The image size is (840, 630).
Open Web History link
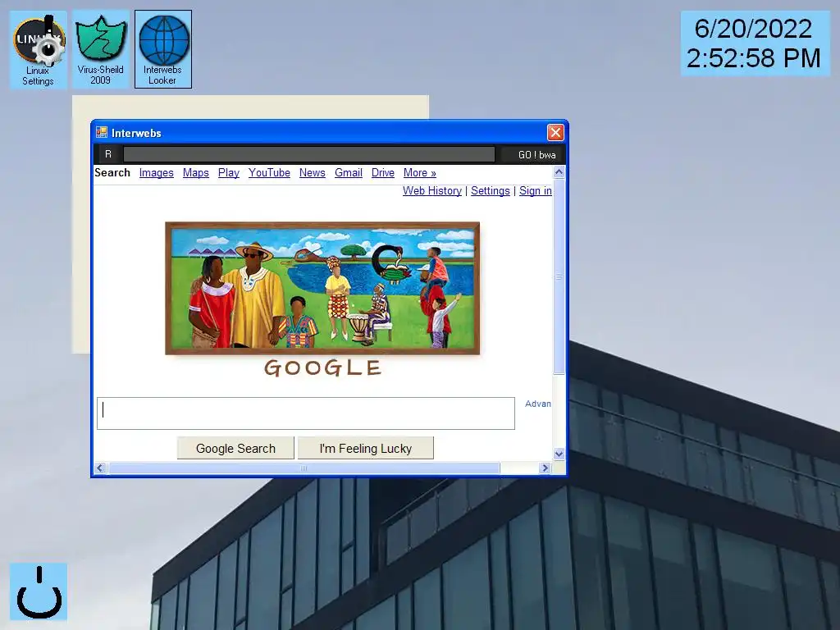pyautogui.click(x=432, y=190)
